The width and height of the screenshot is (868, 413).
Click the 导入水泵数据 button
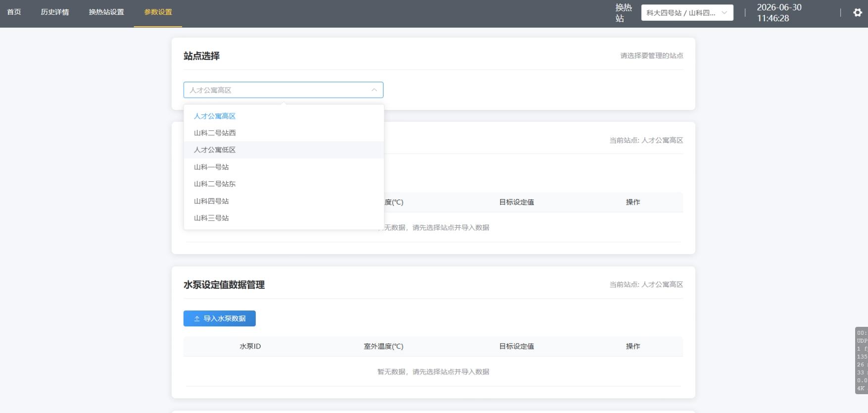click(220, 319)
